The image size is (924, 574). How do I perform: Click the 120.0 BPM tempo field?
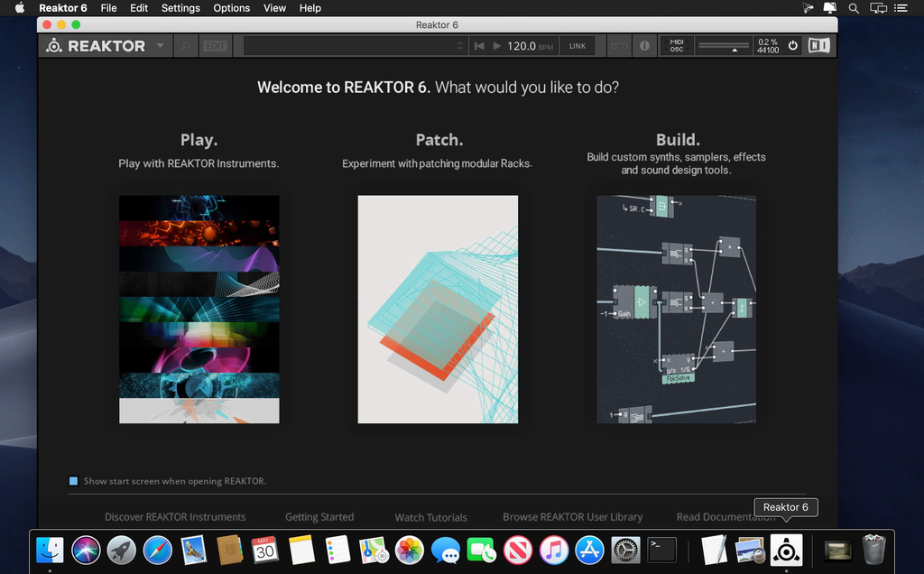pos(521,46)
